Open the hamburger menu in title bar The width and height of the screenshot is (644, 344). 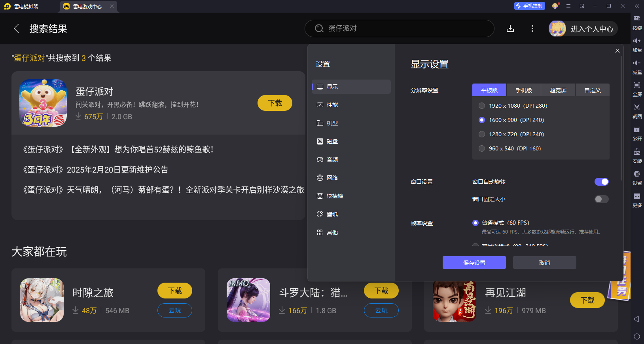[x=568, y=6]
